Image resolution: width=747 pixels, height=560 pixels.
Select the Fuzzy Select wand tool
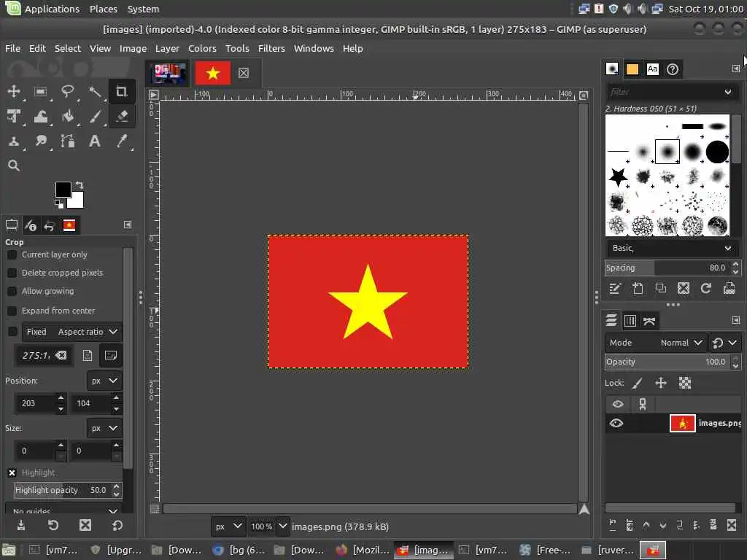[95, 91]
